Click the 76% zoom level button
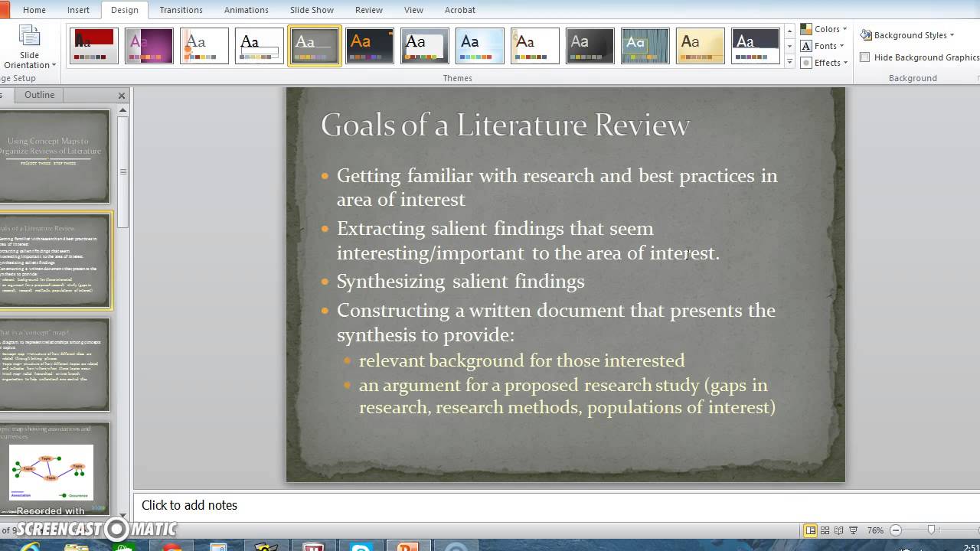Viewport: 980px width, 551px height. (x=875, y=530)
